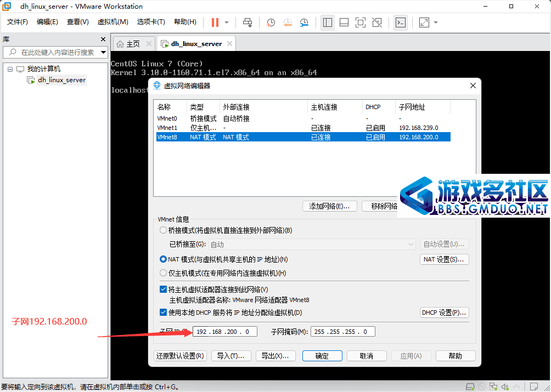Open the message log status bar icon
551x392 pixels.
tap(534, 387)
